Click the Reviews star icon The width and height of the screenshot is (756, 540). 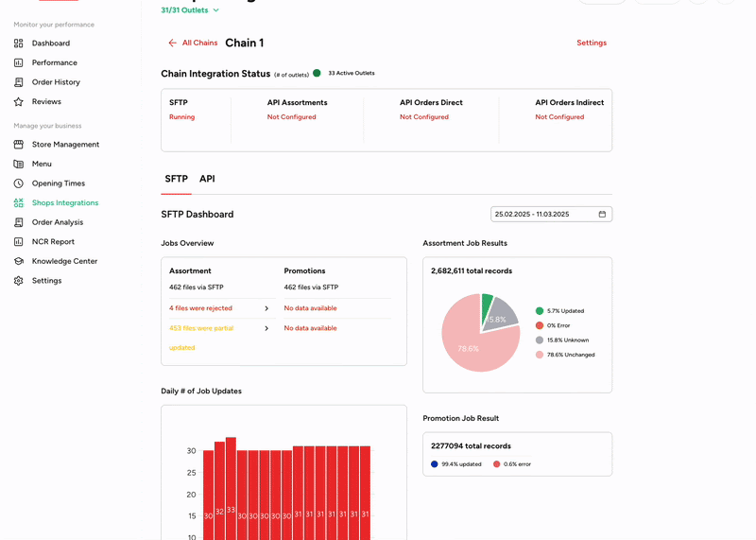pos(19,102)
